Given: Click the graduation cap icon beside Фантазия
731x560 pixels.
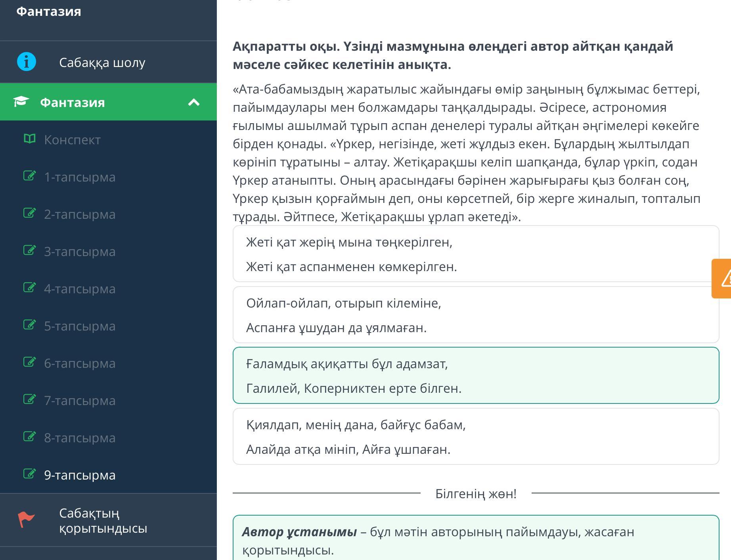Looking at the screenshot, I should pyautogui.click(x=21, y=102).
